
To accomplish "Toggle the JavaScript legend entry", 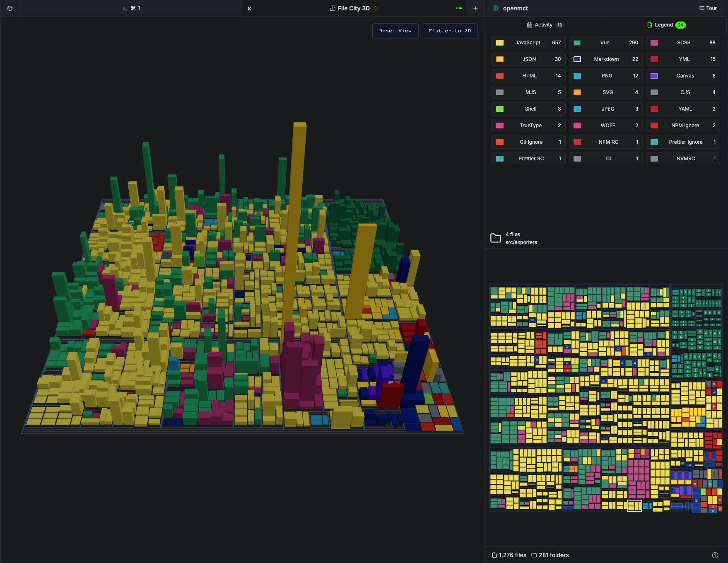I will (x=528, y=43).
